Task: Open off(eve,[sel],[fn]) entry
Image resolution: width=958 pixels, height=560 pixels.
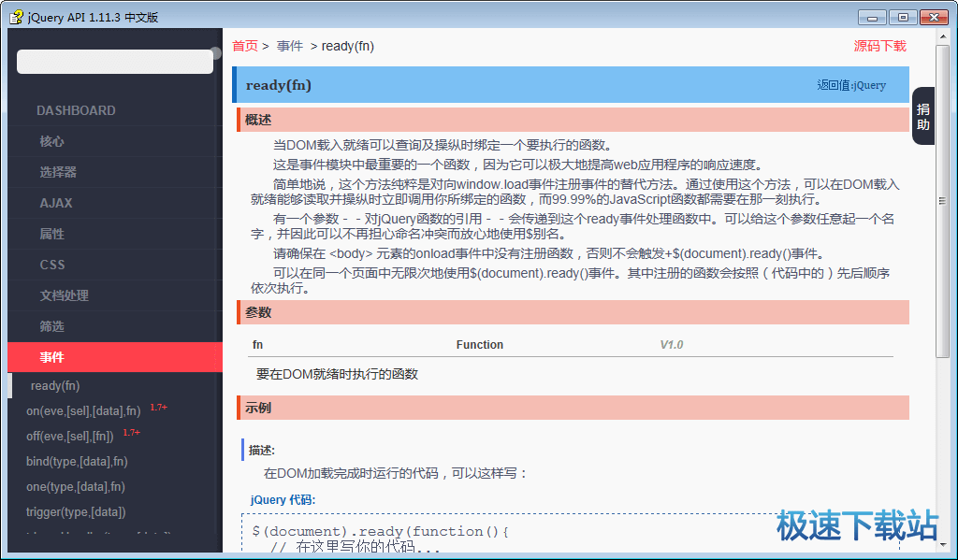Action: coord(69,436)
